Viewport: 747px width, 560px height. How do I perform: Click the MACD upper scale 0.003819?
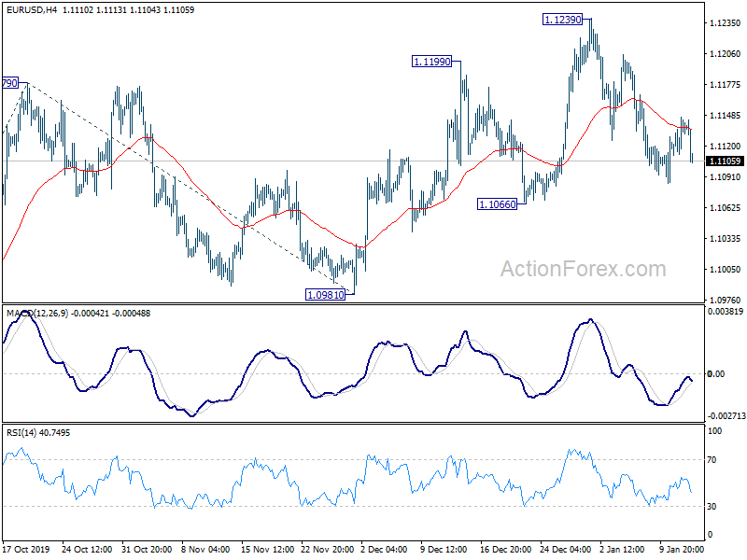click(x=726, y=312)
